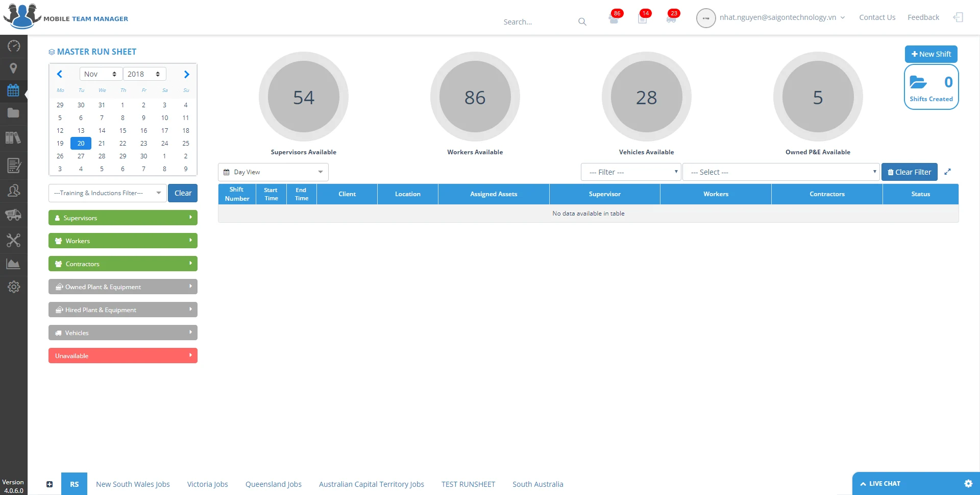Click the Clear Filter button

click(909, 172)
